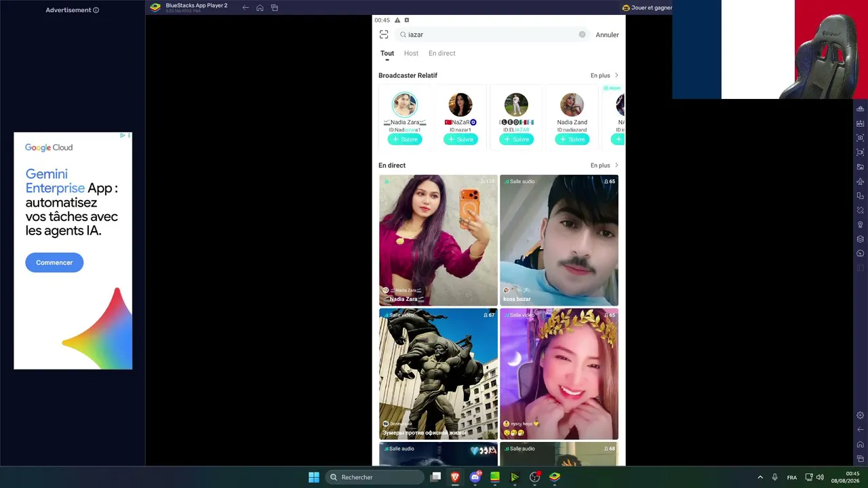The image size is (868, 488).
Task: Open the set location icon in BlueStacks sidebar
Action: point(861,225)
